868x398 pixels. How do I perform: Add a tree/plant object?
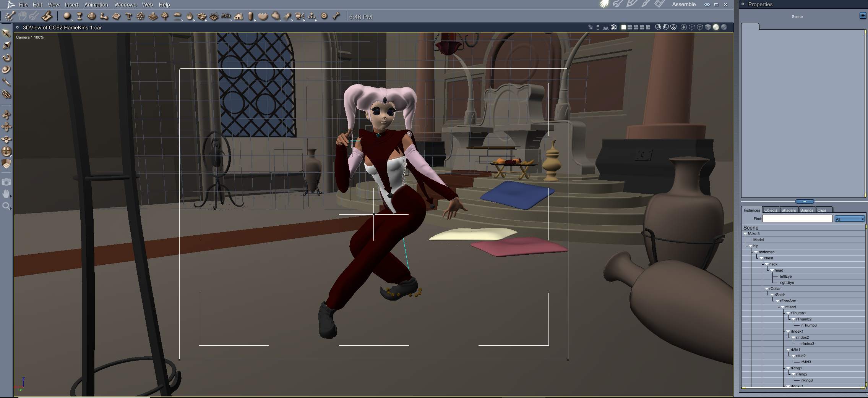pos(165,16)
